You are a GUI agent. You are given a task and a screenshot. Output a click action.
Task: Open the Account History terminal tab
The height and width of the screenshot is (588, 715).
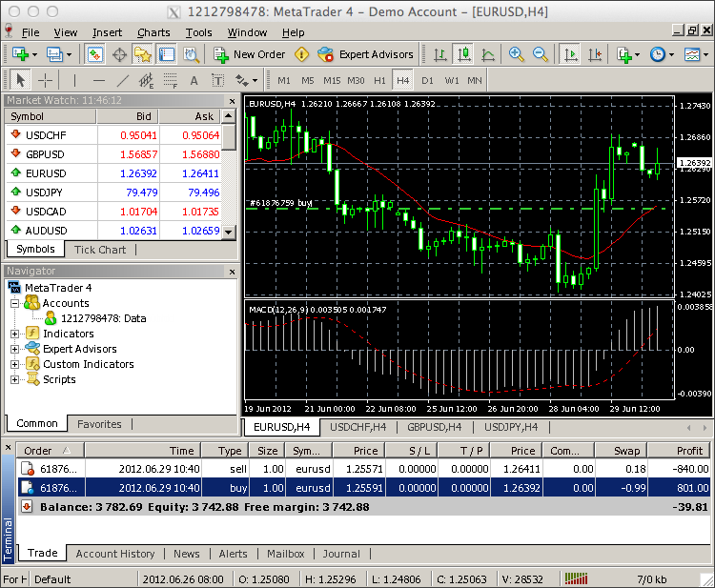click(115, 554)
